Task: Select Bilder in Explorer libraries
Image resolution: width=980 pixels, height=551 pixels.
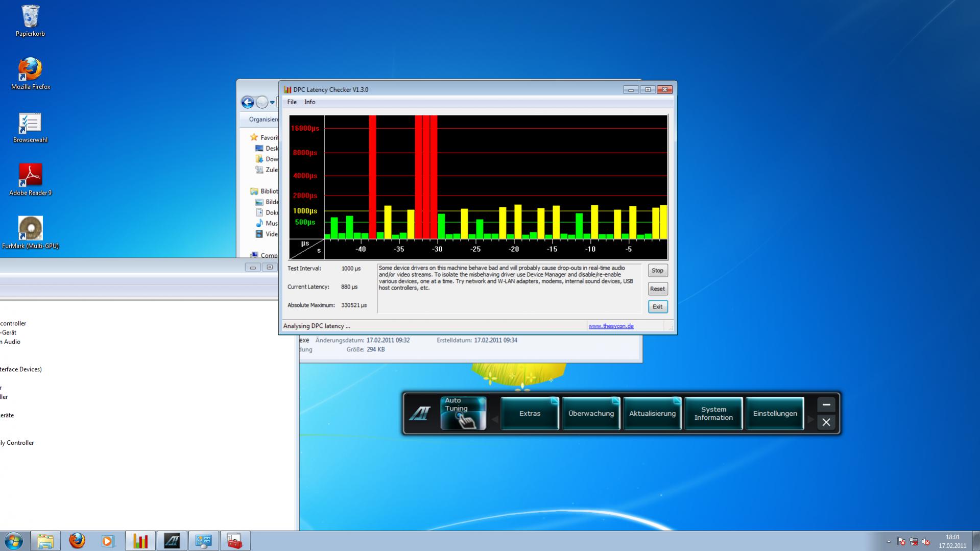Action: click(267, 202)
